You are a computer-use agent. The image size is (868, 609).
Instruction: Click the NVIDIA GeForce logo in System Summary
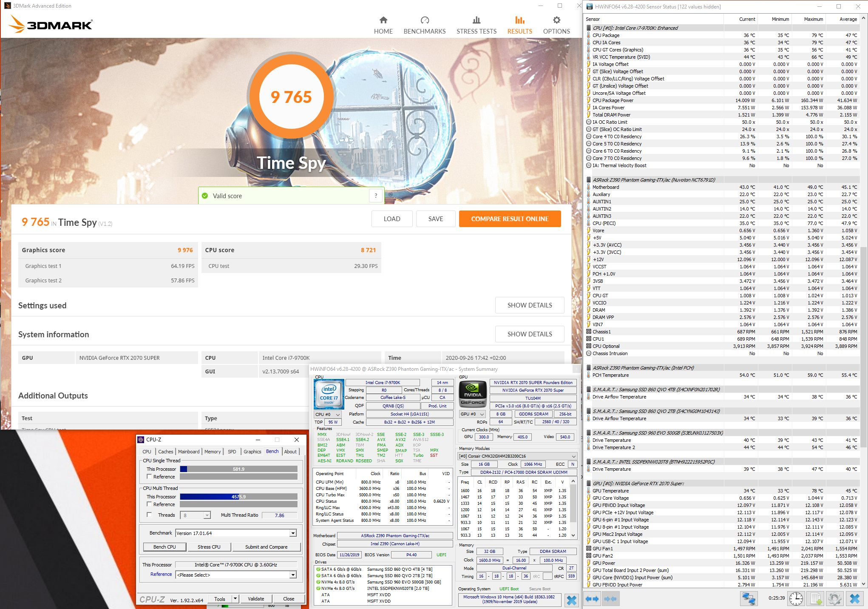tap(473, 394)
